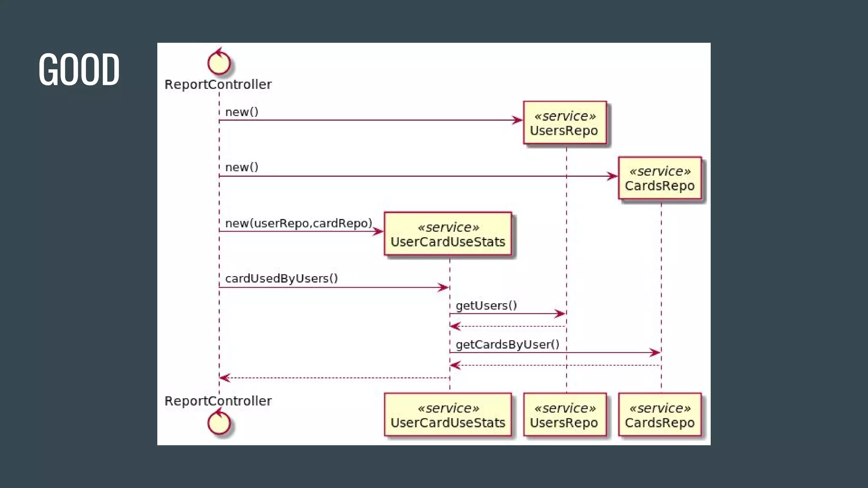Click the bottom ReportController circle icon

tap(219, 423)
